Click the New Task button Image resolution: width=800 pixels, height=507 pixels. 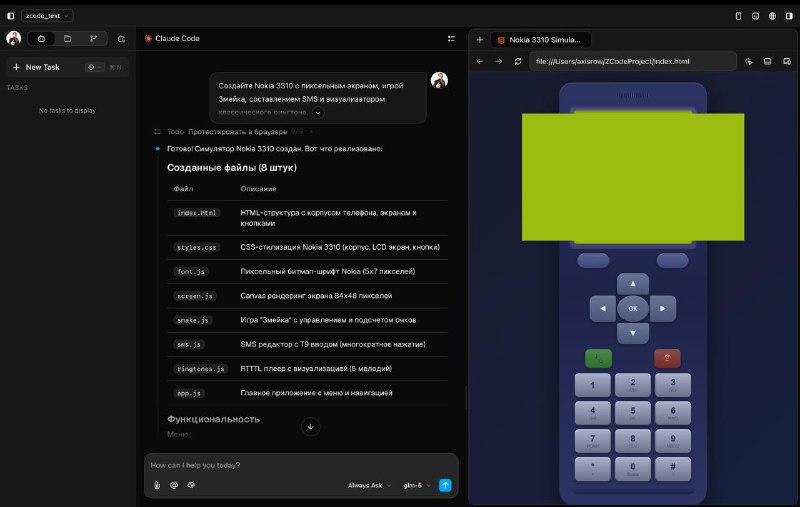(42, 67)
